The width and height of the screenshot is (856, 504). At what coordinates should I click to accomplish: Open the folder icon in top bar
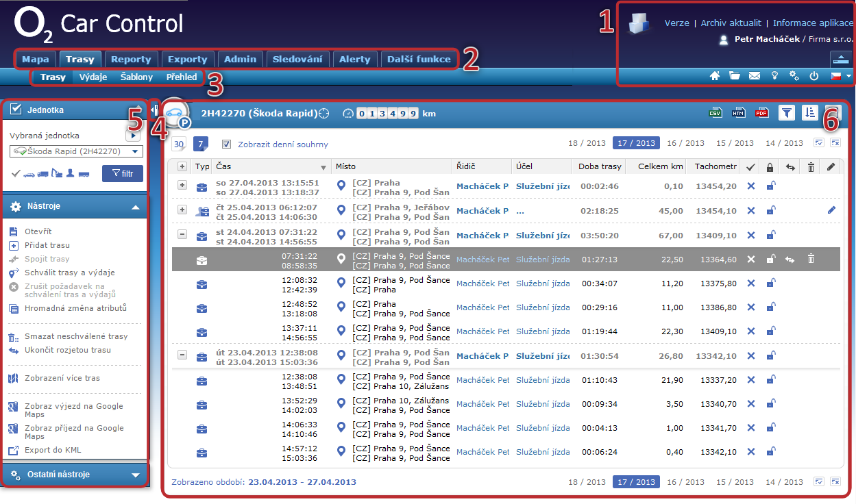pos(735,76)
